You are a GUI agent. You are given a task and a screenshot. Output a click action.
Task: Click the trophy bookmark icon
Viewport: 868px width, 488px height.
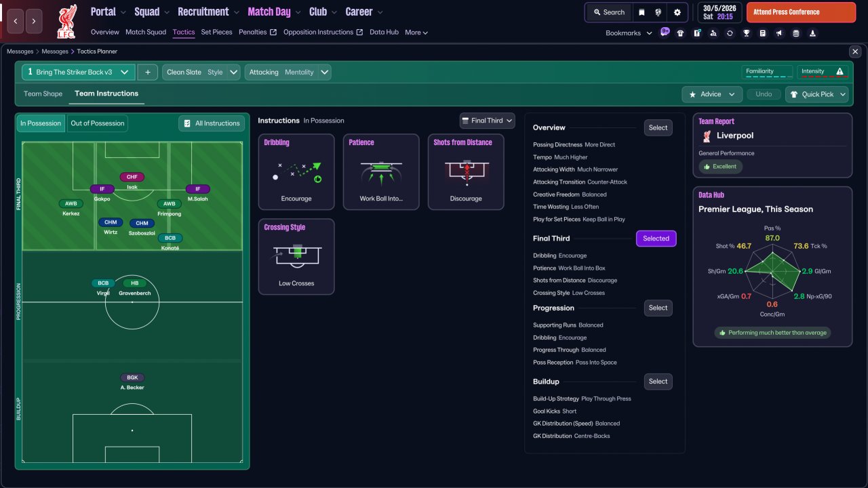pos(747,33)
